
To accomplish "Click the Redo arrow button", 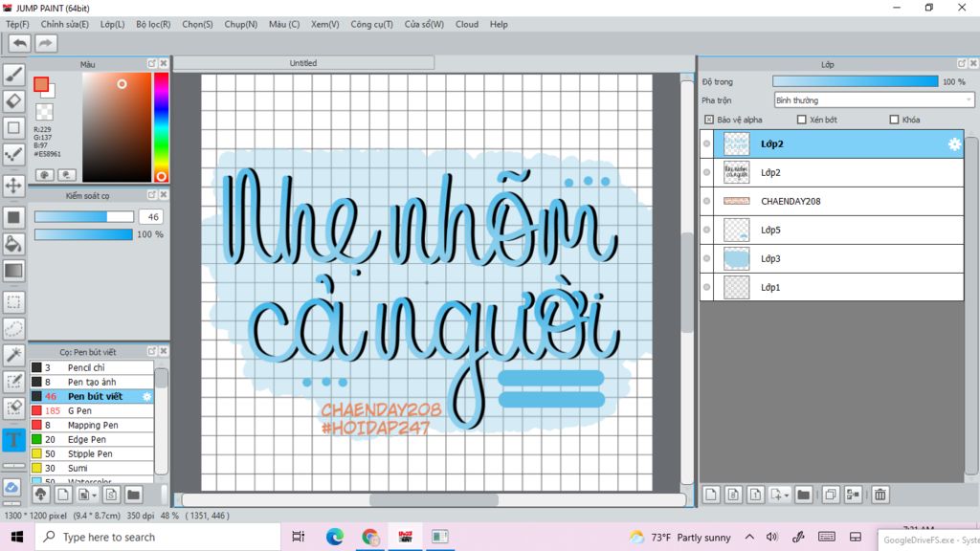I will [x=45, y=43].
